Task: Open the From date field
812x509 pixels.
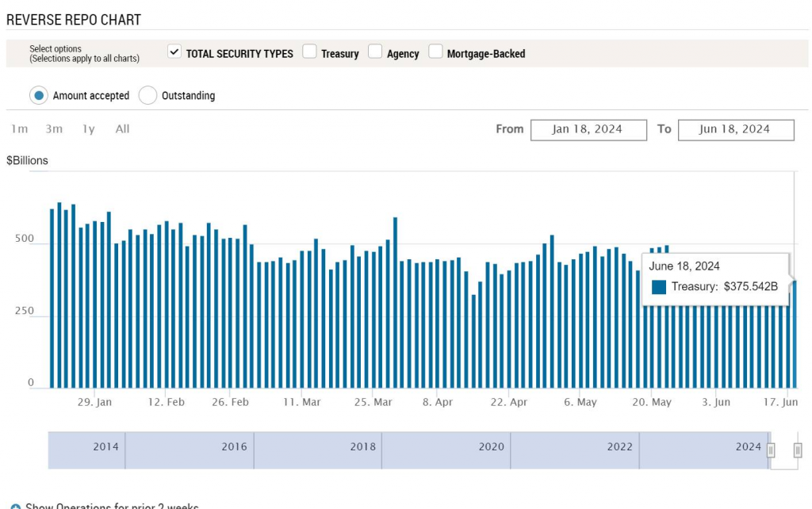Action: tap(588, 129)
